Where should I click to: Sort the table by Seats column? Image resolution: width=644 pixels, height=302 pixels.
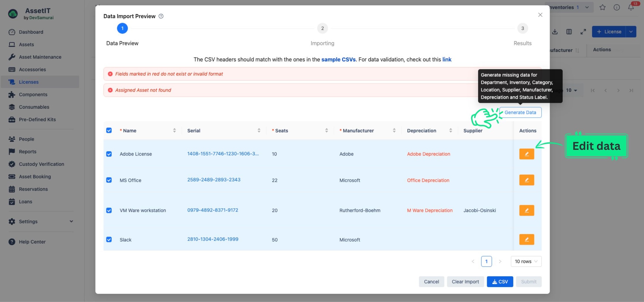pos(326,131)
